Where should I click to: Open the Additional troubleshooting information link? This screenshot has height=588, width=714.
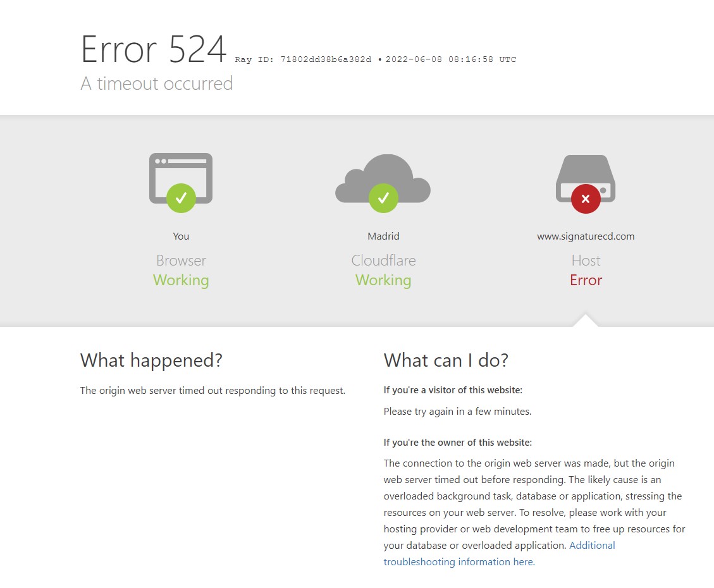[499, 553]
